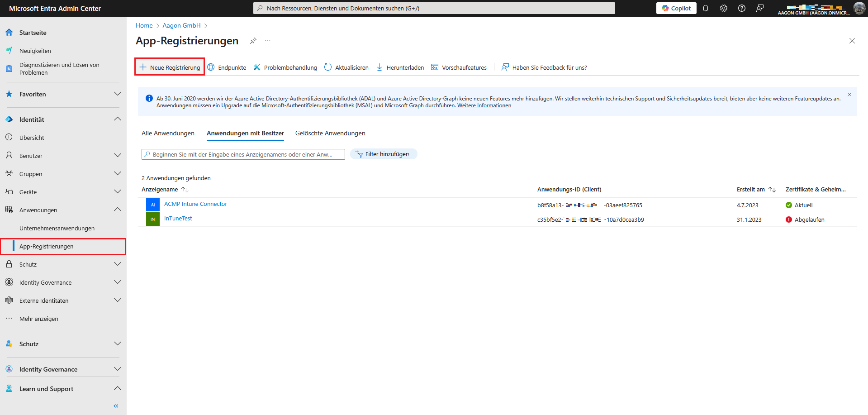Click the Aktualisieren refresh button
Image resolution: width=868 pixels, height=415 pixels.
346,67
